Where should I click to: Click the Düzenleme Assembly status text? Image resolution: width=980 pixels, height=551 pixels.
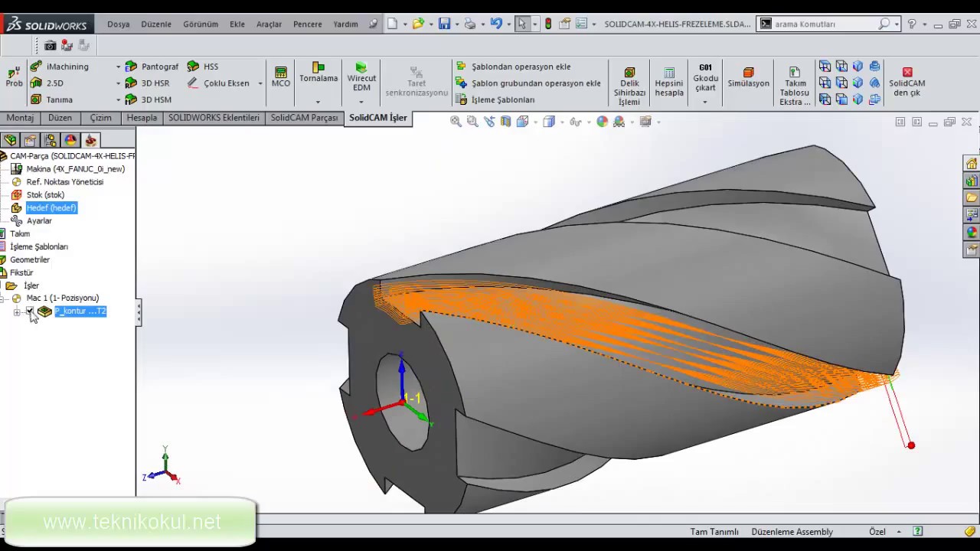pyautogui.click(x=792, y=532)
